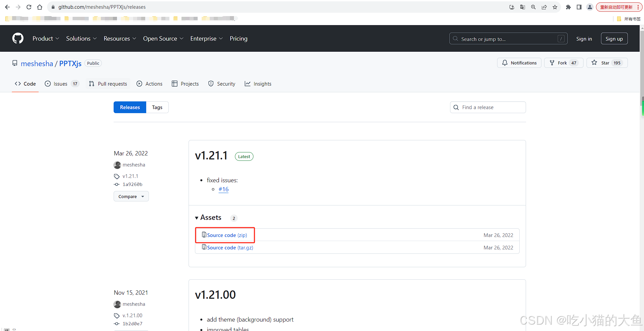Fork the PPTXjs repository
This screenshot has width=644, height=331.
click(564, 63)
